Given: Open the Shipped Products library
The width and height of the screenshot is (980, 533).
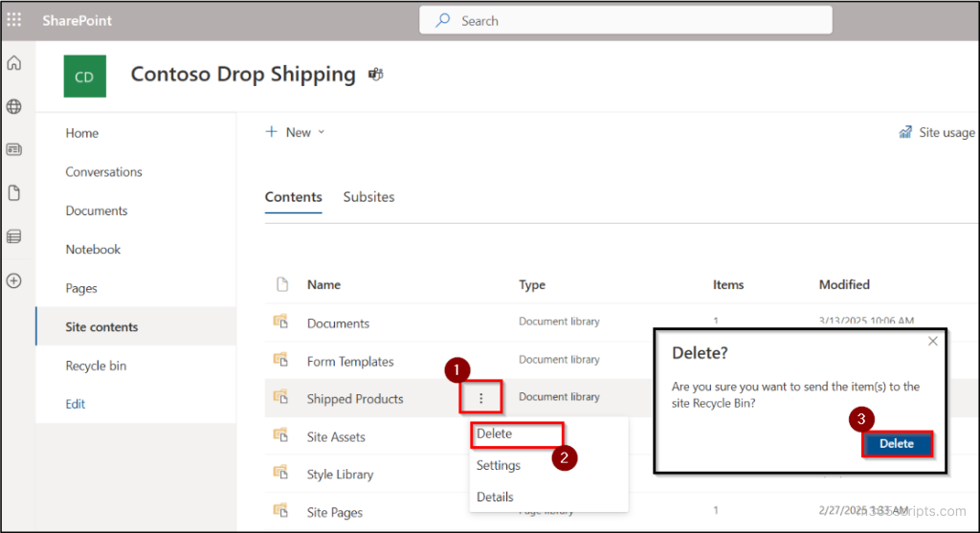Looking at the screenshot, I should coord(355,399).
